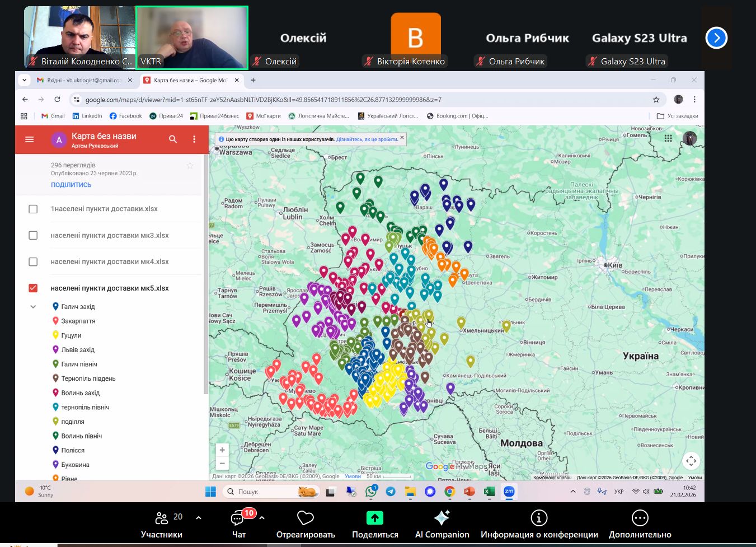Open the map's three-dot options menu
Screen dimensions: 756x547
194,139
